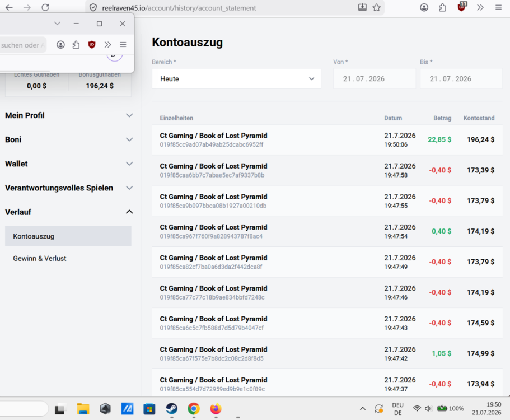Open Steam from the taskbar

pos(171,409)
